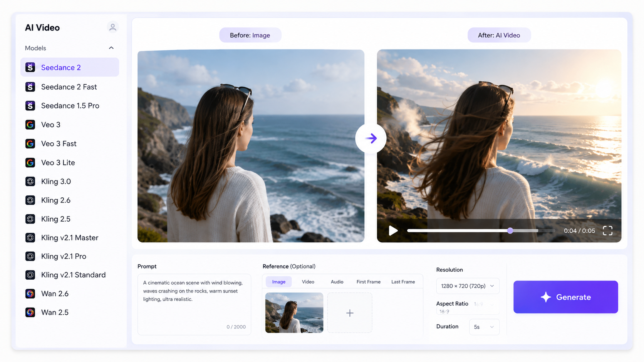
Task: Click the "After: AI Video" label
Action: click(x=499, y=35)
